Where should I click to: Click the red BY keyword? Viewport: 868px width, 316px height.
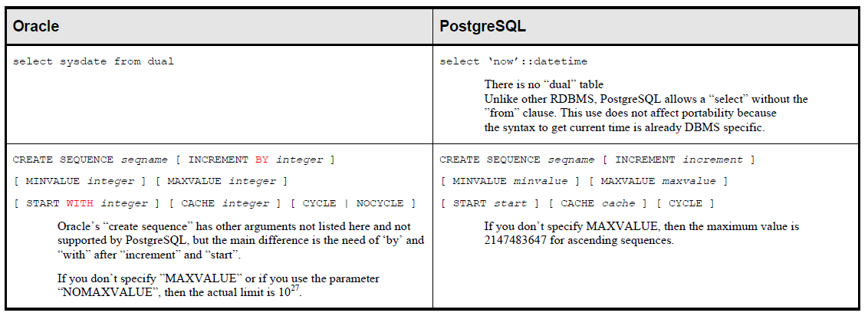click(x=261, y=160)
